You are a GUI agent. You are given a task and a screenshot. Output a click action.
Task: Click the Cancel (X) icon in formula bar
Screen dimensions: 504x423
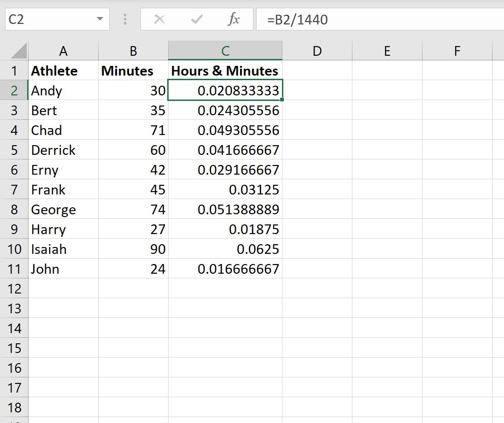coord(159,19)
